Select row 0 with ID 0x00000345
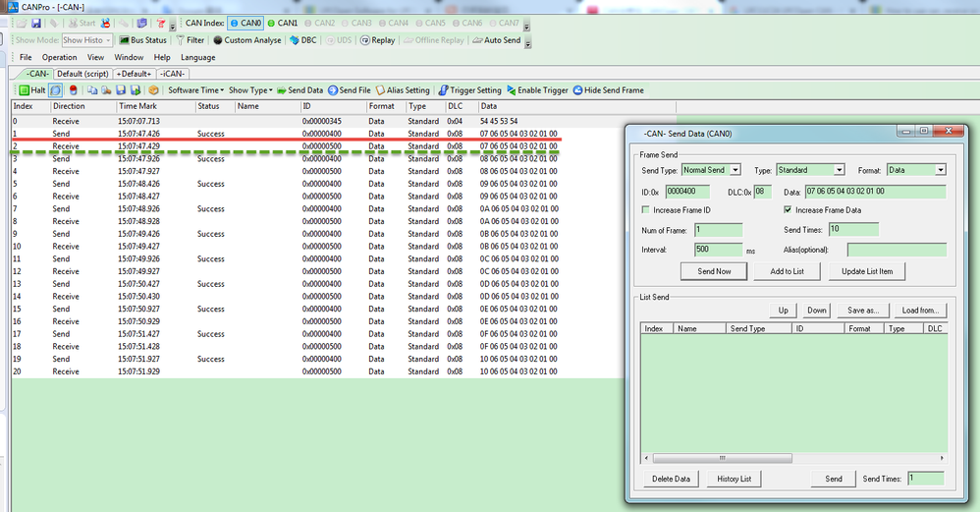This screenshot has height=512, width=980. [343, 121]
